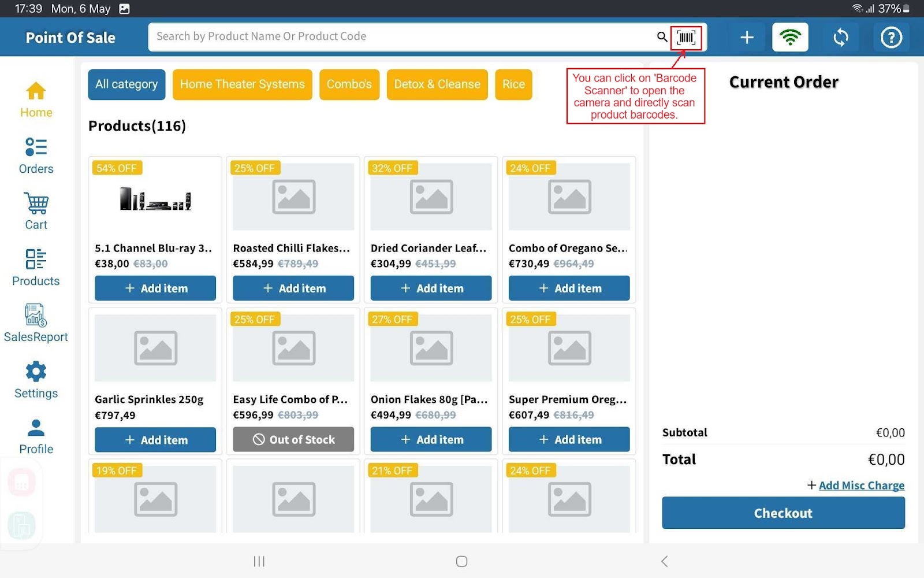Open the barcode scanner icon
Viewport: 924px width, 578px height.
coord(686,38)
